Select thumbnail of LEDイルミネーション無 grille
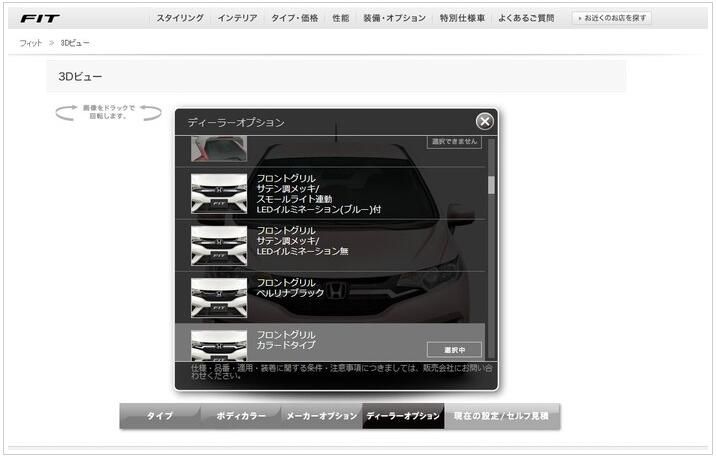716x459 pixels. [x=219, y=246]
